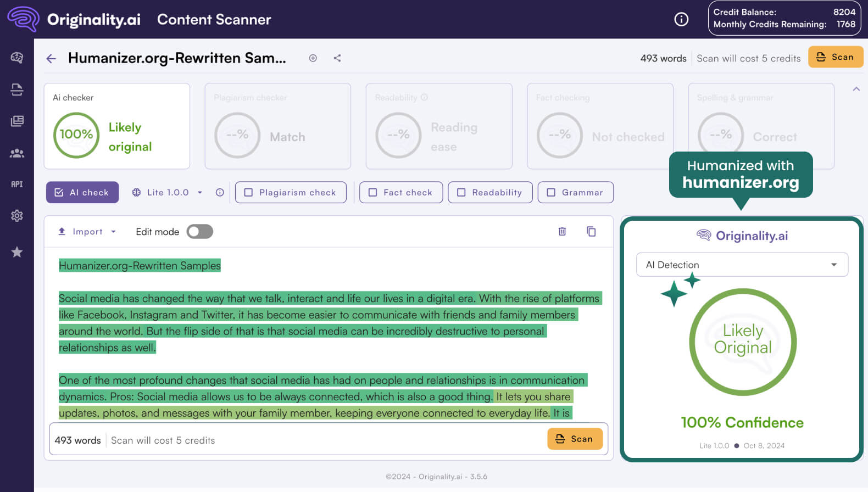This screenshot has height=492, width=868.
Task: Open the info icon in top header
Action: coord(681,20)
